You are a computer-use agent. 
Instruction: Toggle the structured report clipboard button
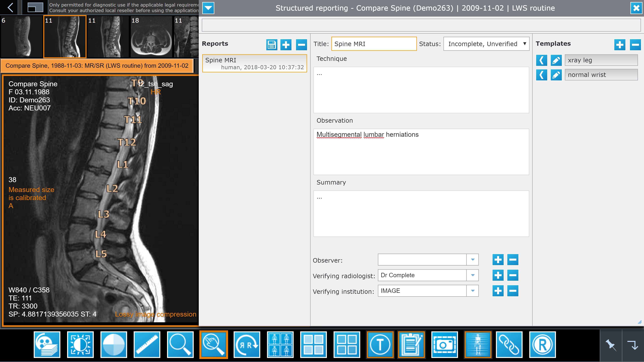[411, 345]
